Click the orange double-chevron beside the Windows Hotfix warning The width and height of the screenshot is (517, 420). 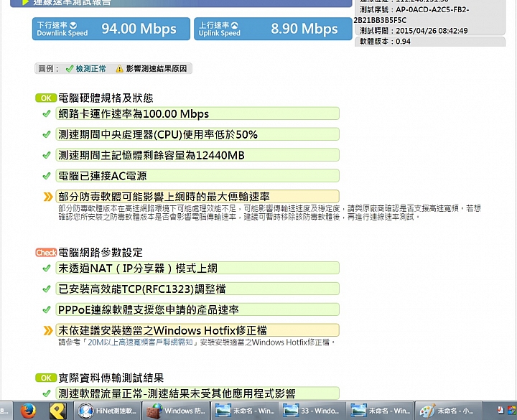pyautogui.click(x=48, y=330)
